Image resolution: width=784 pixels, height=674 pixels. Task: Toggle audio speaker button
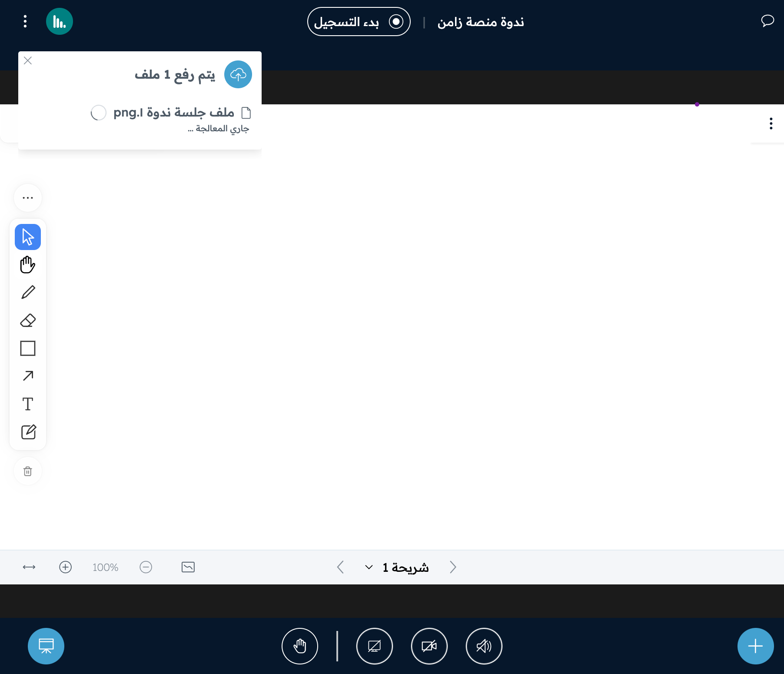[484, 646]
